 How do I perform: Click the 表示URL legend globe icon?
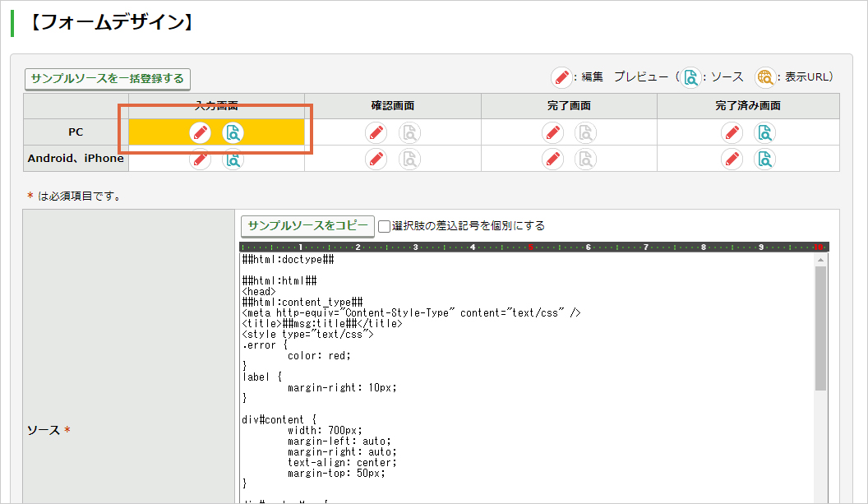(765, 77)
